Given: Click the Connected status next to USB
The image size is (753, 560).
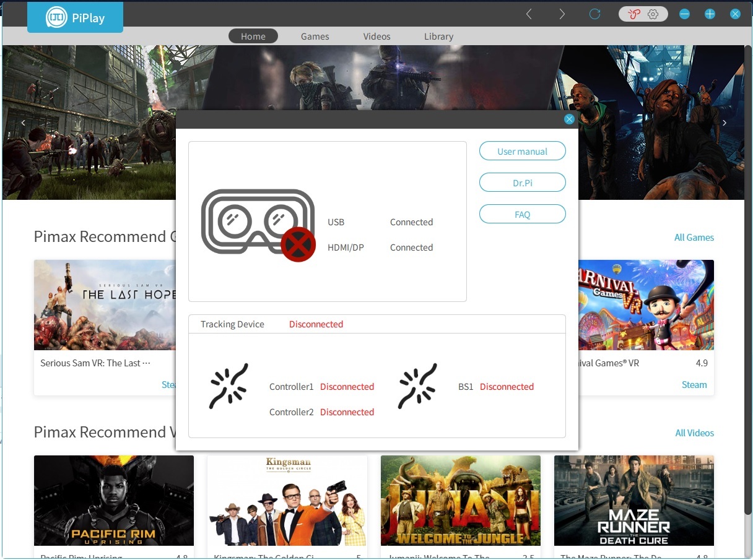Looking at the screenshot, I should tap(411, 222).
